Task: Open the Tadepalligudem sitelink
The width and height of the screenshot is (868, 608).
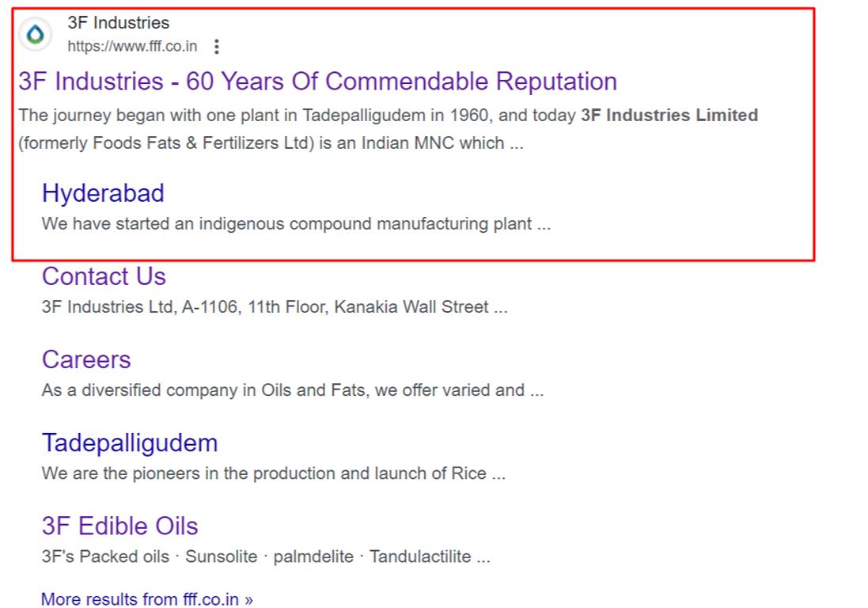Action: click(130, 443)
